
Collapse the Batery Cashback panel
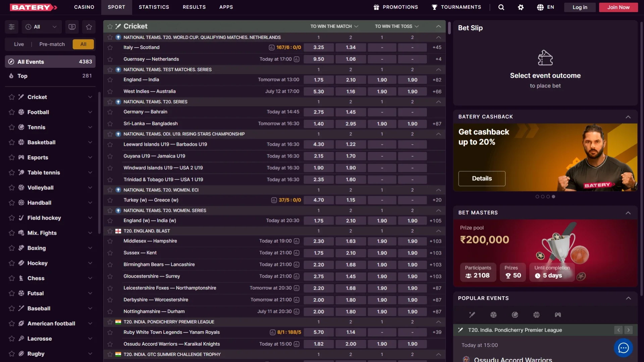628,117
